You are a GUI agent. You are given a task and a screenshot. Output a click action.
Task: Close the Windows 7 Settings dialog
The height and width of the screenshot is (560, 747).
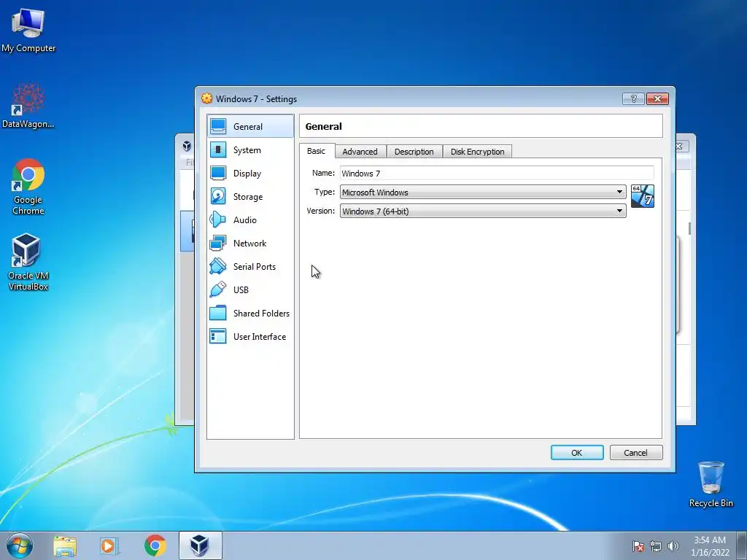click(x=657, y=98)
